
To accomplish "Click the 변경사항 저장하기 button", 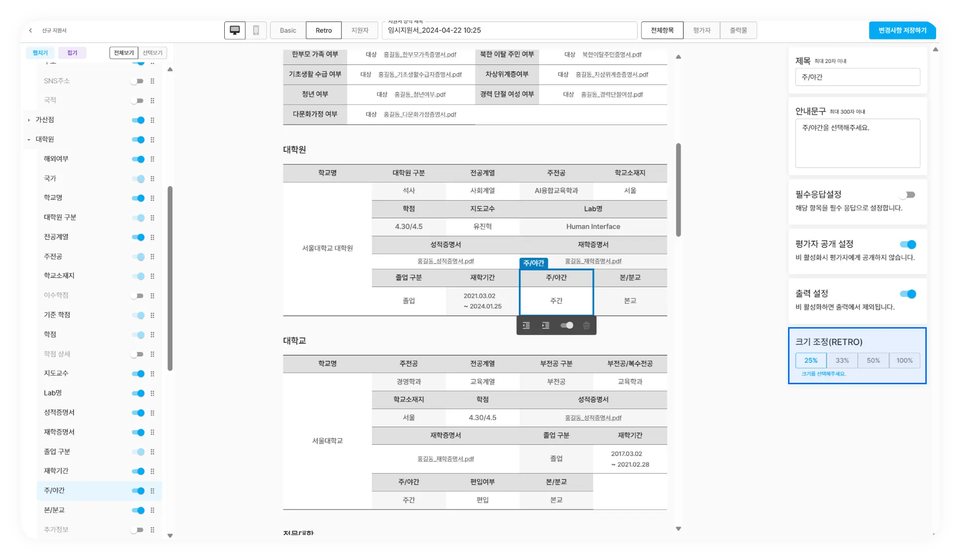I will pos(902,30).
